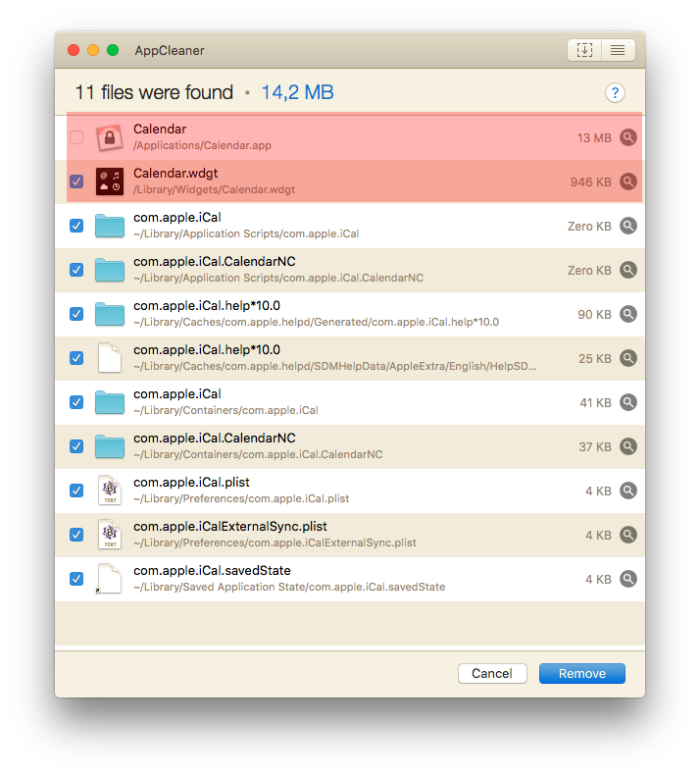Select the com.apple.iCalExternalSync.plist file name
Viewport: 700px width, 776px height.
(230, 526)
